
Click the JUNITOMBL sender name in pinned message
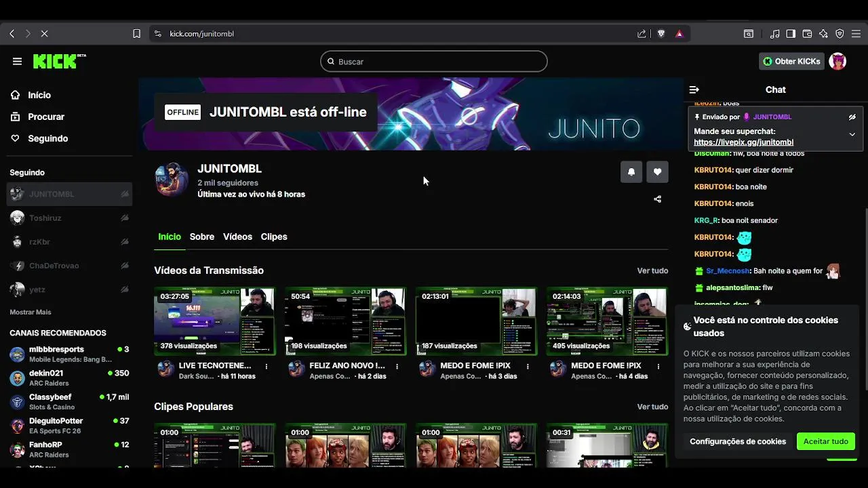[772, 117]
